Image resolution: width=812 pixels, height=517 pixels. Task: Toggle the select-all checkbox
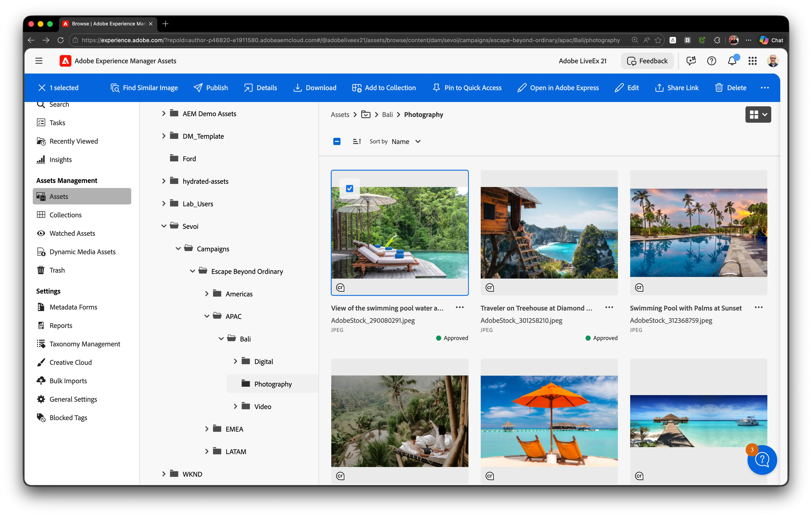click(337, 141)
